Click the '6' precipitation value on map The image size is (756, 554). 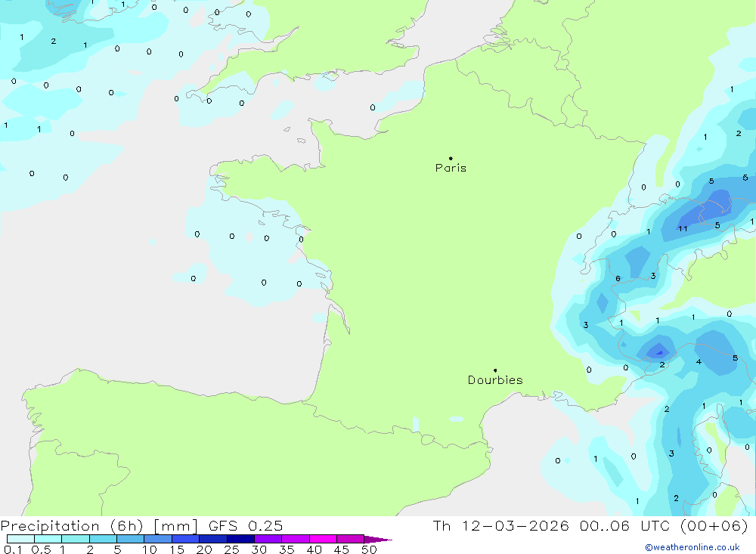coord(618,279)
